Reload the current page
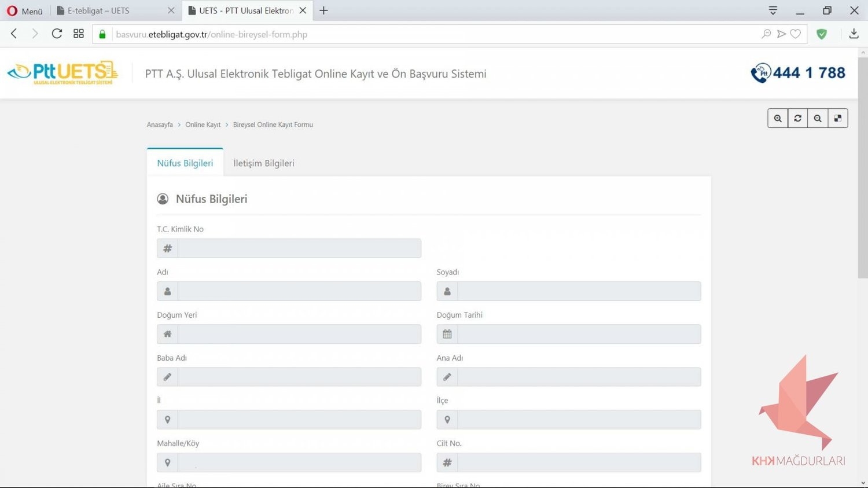The width and height of the screenshot is (868, 488). 57,34
